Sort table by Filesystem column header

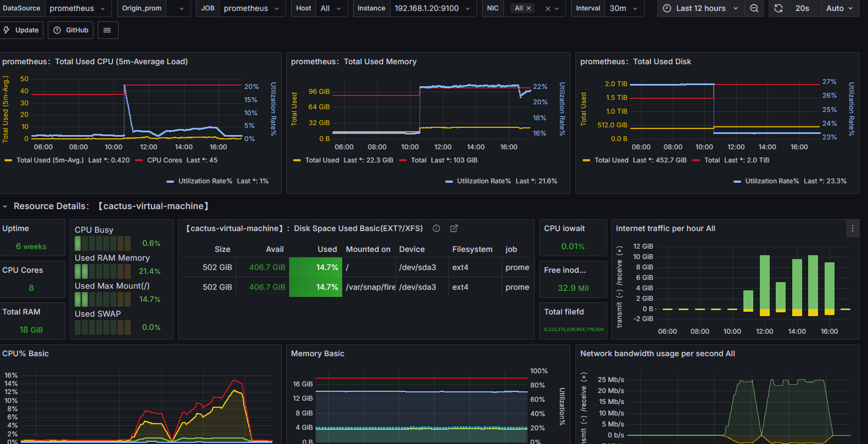(472, 249)
